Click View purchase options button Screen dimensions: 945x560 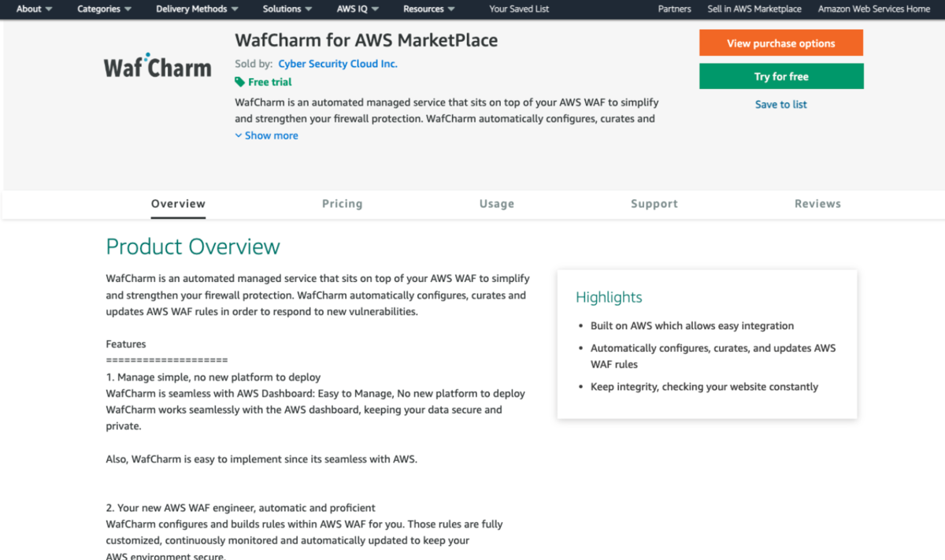click(781, 43)
